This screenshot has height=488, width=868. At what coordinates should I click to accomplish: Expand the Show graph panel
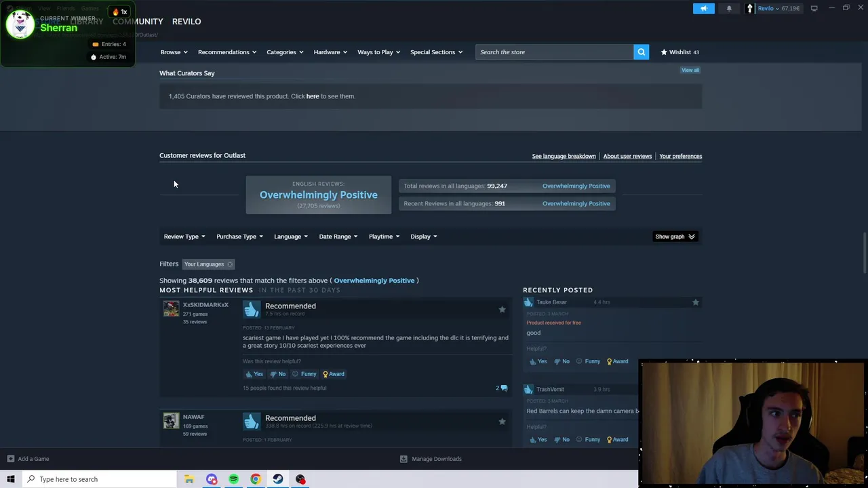675,237
